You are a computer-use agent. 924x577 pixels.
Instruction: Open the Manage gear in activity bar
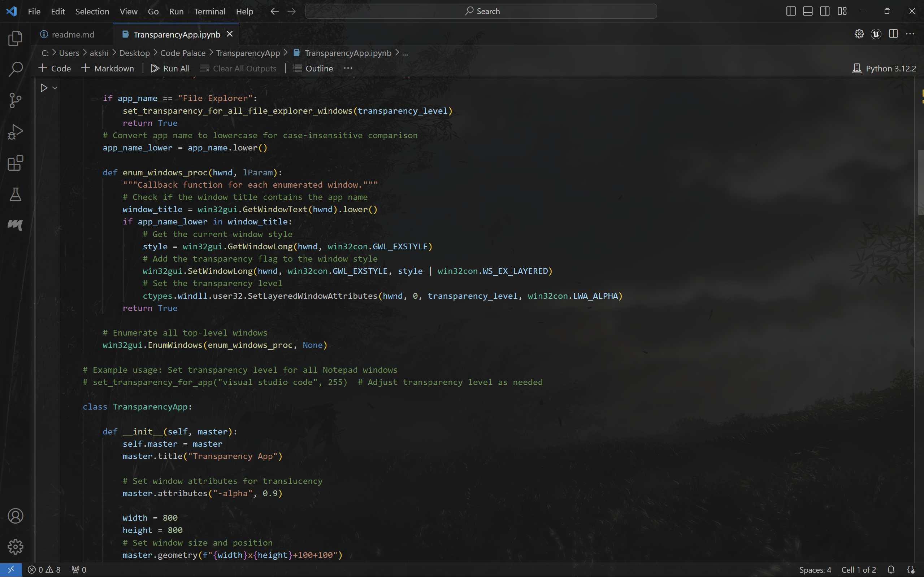15,547
